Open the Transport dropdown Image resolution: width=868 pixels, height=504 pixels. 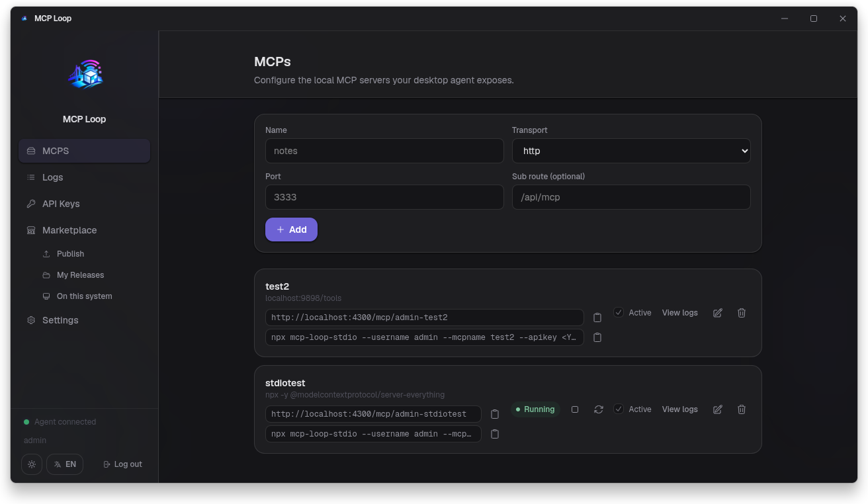631,151
